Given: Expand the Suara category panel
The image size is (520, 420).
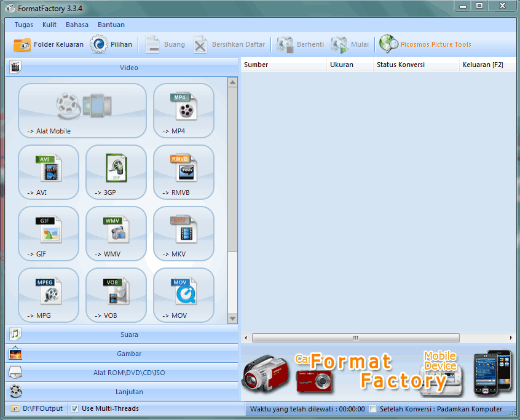Looking at the screenshot, I should [x=122, y=334].
